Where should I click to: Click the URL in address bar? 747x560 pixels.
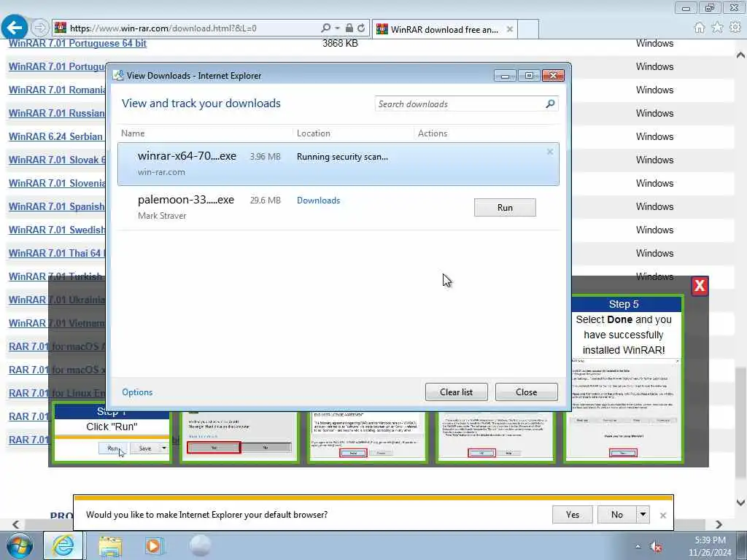point(163,28)
